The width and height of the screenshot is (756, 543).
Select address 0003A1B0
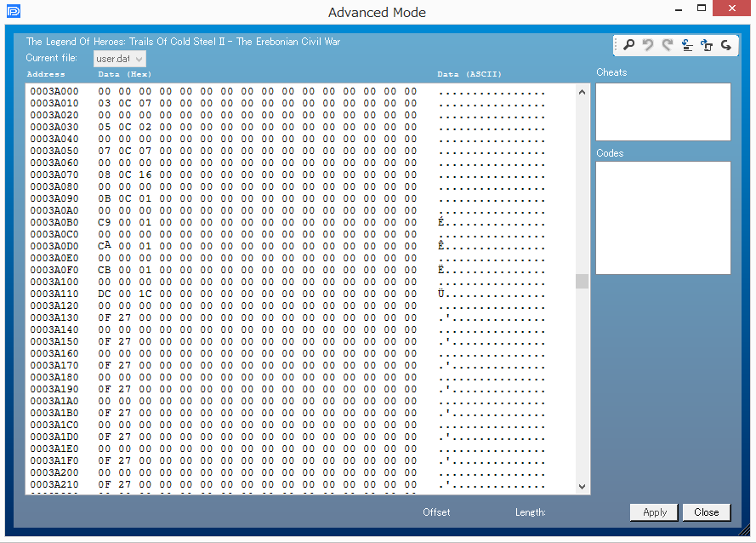pyautogui.click(x=54, y=413)
